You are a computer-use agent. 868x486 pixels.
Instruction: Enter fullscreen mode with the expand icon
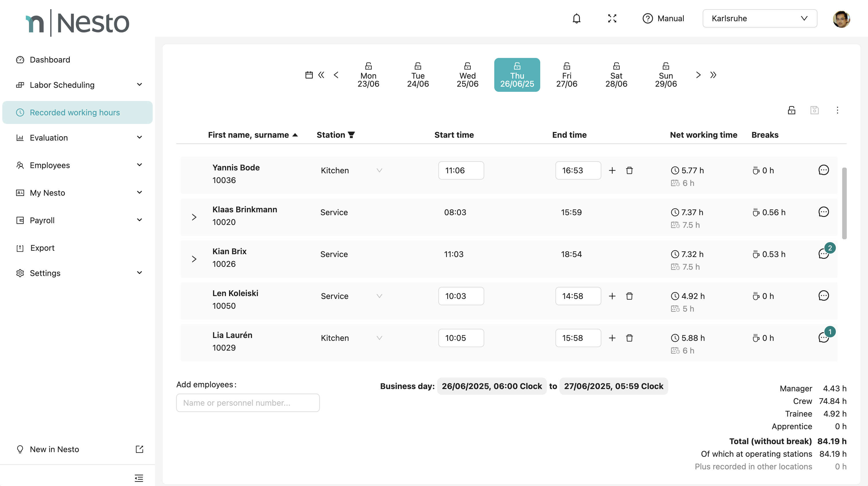tap(612, 19)
